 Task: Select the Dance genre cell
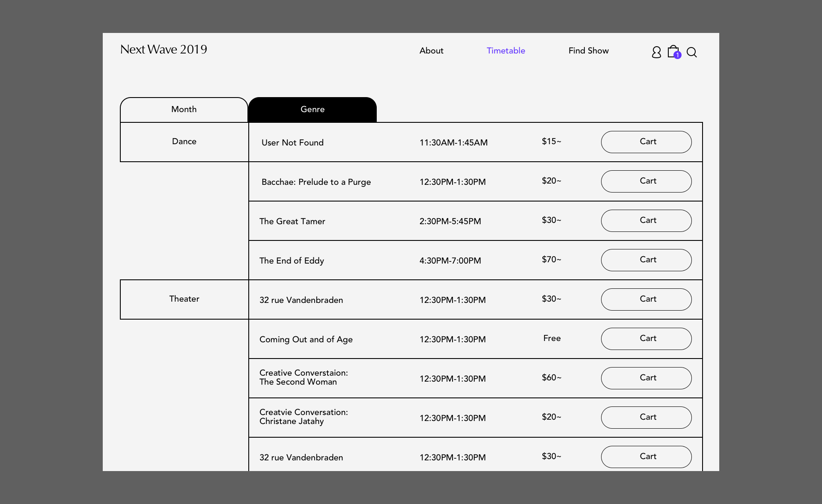point(184,142)
